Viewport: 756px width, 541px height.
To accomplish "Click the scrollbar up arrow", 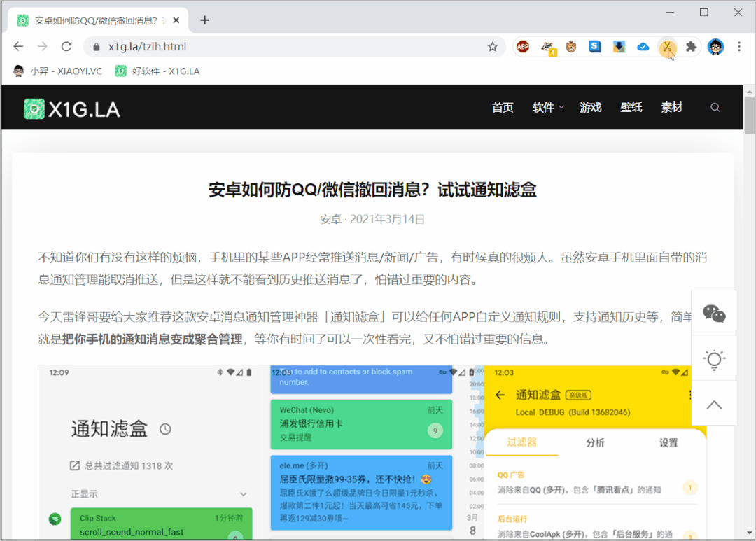I will pos(749,91).
